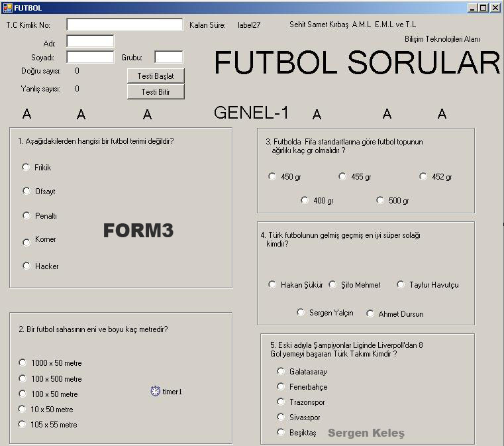Click the timer1 clock icon
The image size is (504, 446).
click(155, 391)
